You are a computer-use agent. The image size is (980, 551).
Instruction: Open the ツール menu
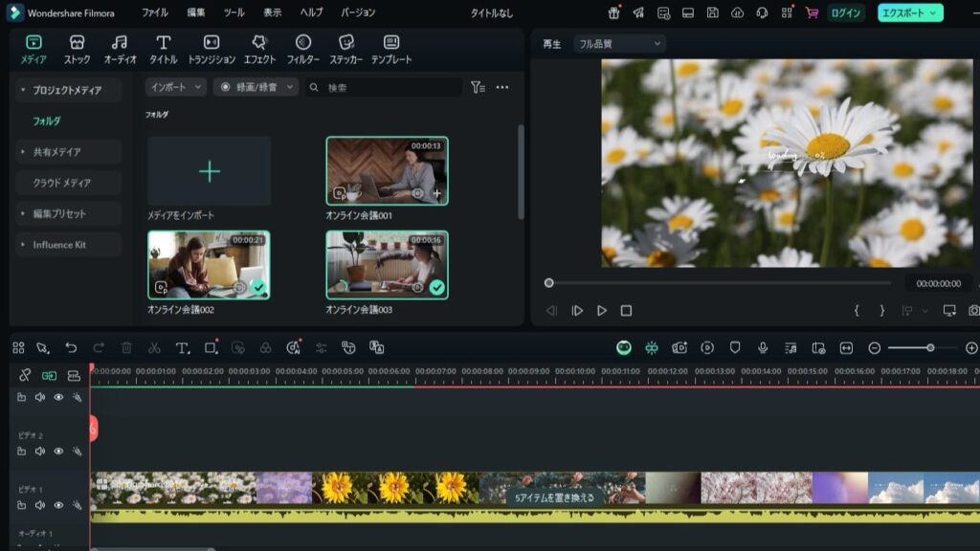(234, 13)
